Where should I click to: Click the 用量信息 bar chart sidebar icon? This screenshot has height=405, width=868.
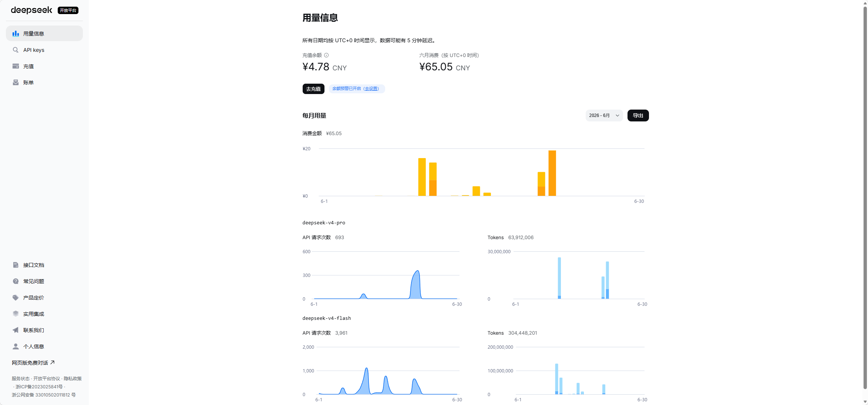point(16,34)
